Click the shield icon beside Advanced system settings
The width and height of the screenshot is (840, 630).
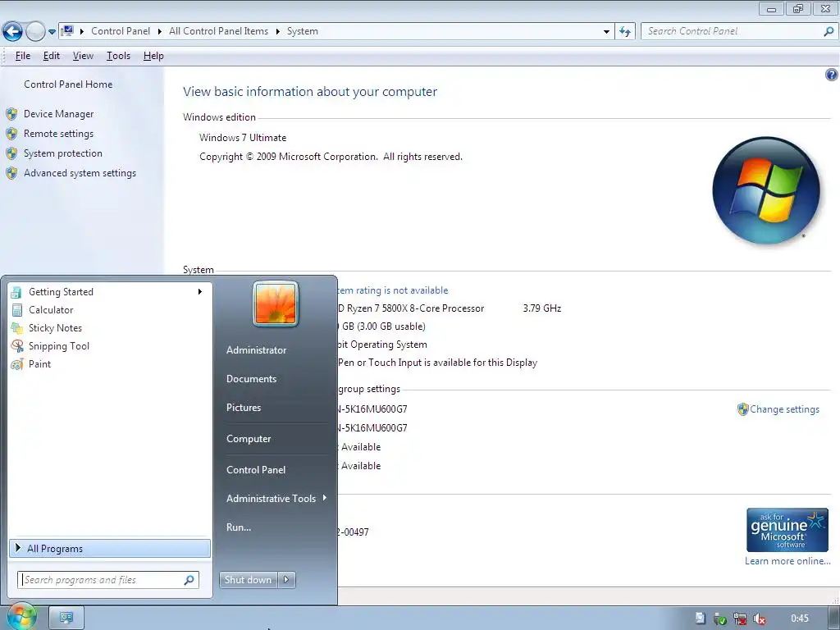click(11, 174)
